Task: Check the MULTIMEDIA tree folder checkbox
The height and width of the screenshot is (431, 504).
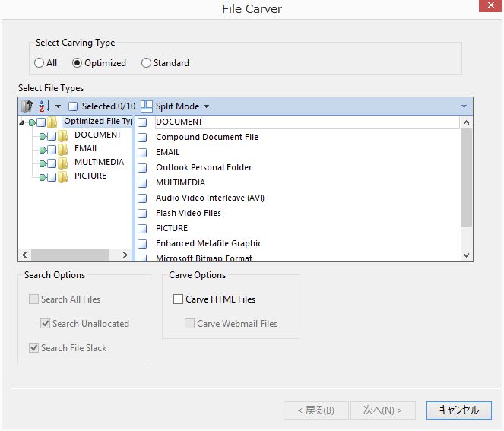Action: (52, 163)
